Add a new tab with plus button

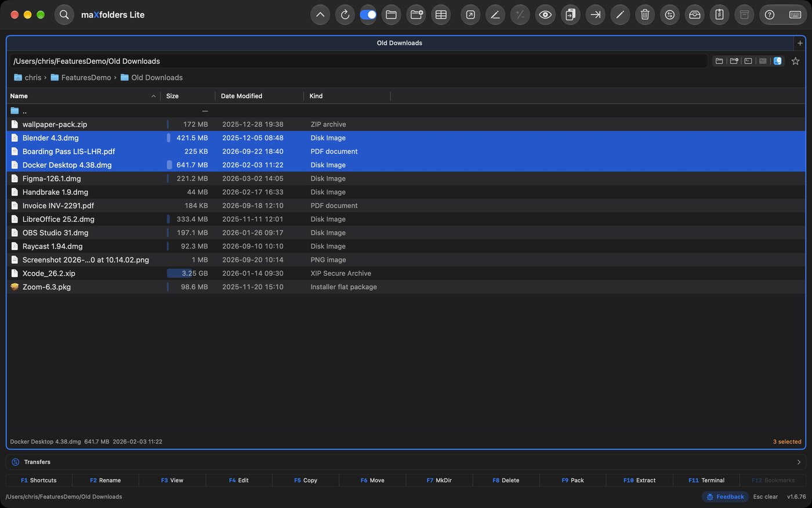800,43
